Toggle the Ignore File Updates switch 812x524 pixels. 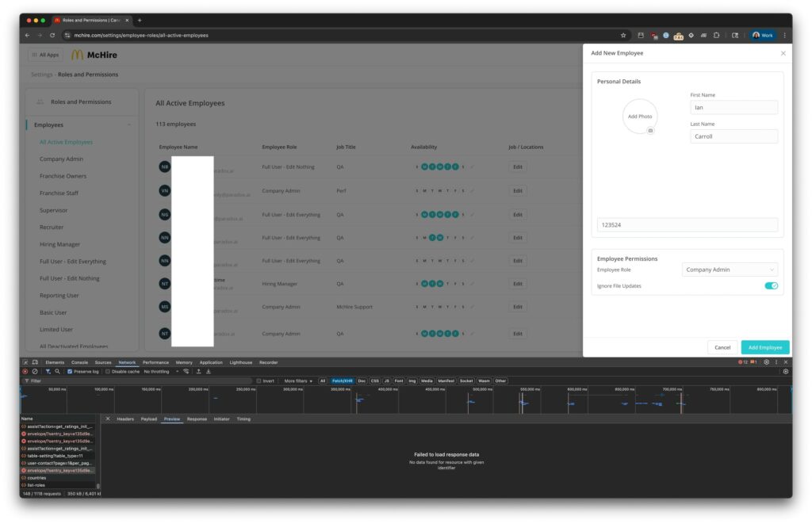coord(771,285)
